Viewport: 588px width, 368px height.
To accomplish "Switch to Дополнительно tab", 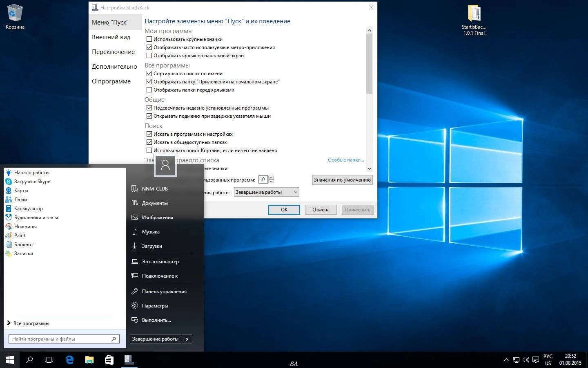I will coord(114,67).
